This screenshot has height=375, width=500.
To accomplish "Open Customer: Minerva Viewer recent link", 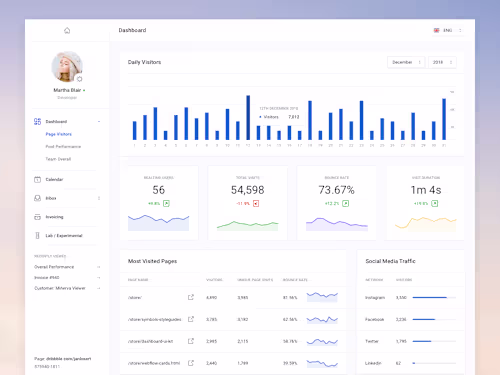I will pyautogui.click(x=60, y=288).
